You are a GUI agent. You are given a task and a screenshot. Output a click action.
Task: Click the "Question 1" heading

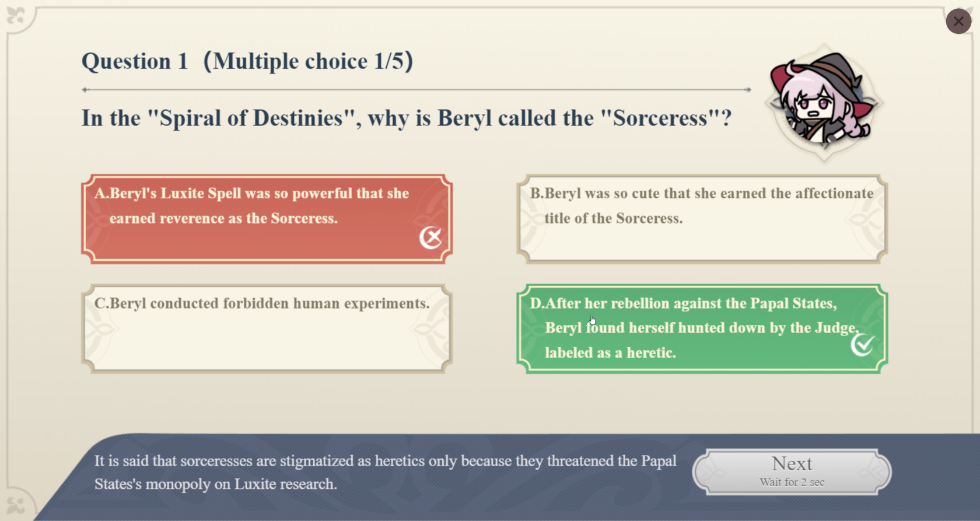135,61
